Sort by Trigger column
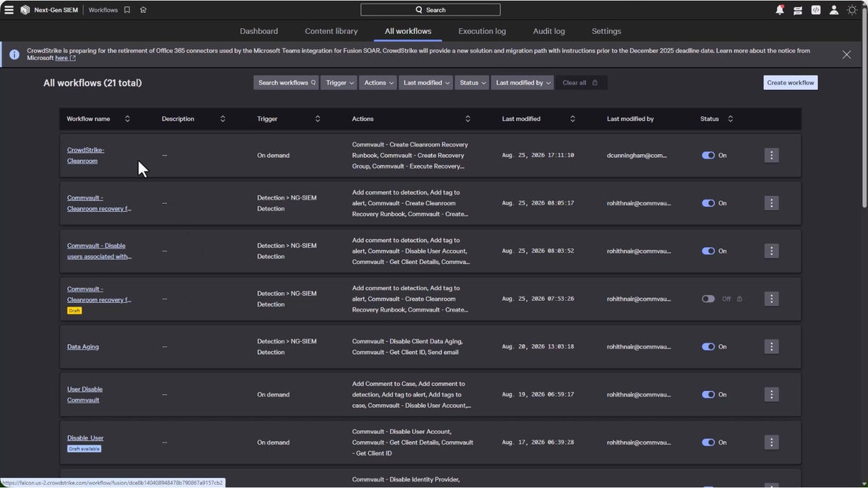 click(318, 119)
